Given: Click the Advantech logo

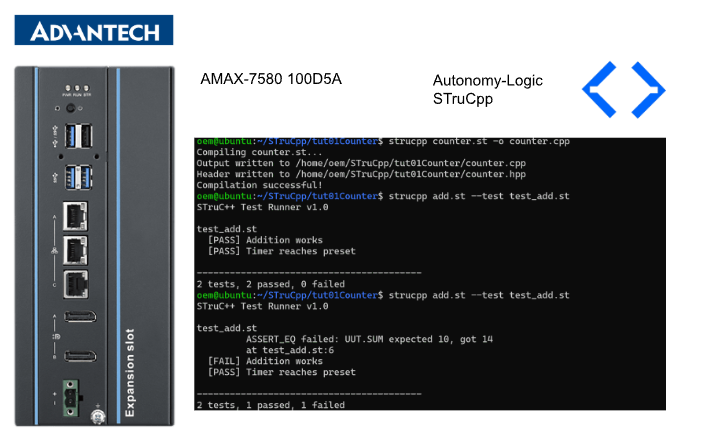Looking at the screenshot, I should pos(93,29).
